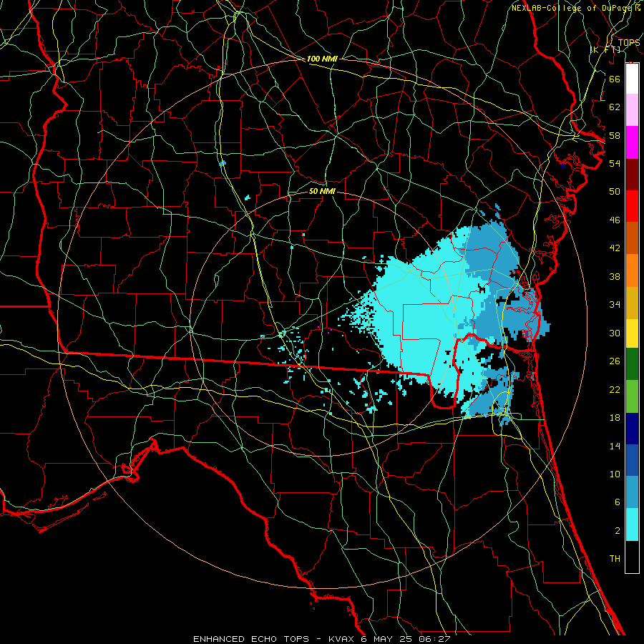Click the steel blue legend swatch
Viewport: 644px width, 644px height.
tap(632, 492)
